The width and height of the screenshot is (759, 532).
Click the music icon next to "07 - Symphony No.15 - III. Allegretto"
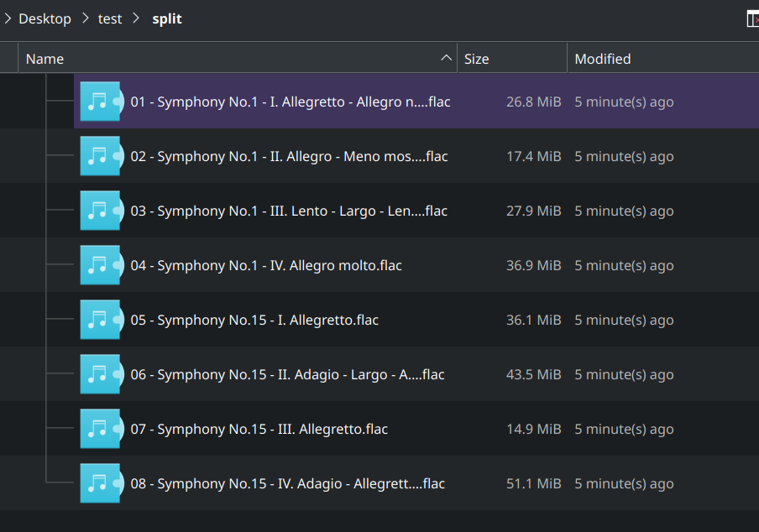pos(102,428)
